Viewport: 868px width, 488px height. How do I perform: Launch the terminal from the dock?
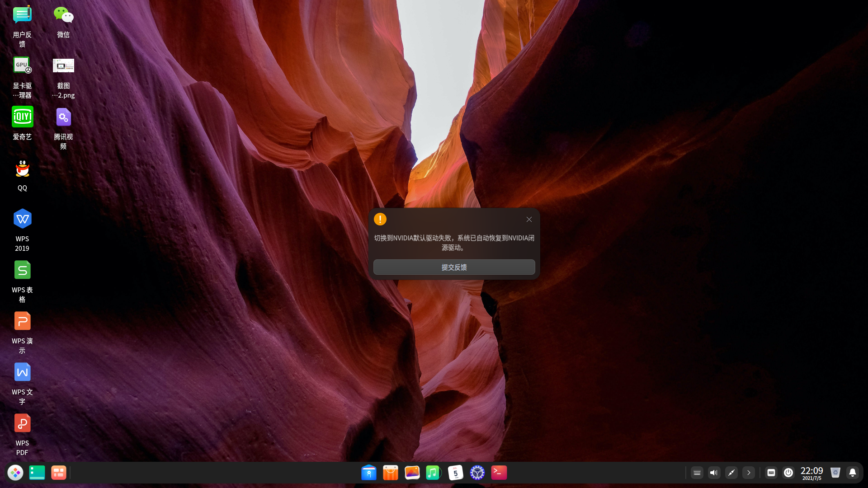pos(499,473)
